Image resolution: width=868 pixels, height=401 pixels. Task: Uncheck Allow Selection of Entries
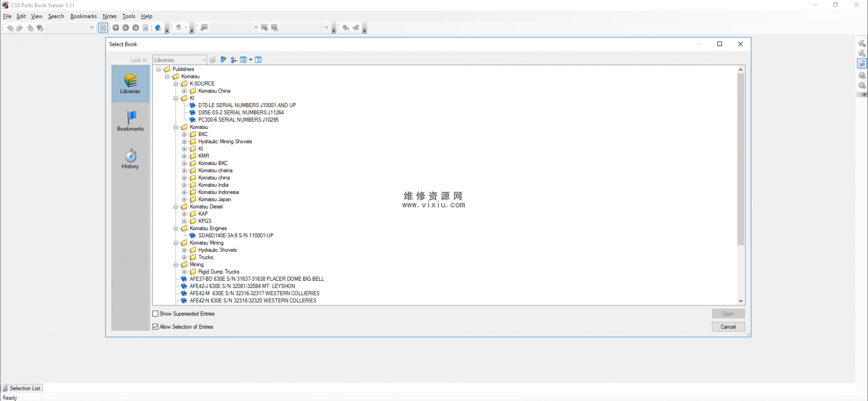[155, 327]
